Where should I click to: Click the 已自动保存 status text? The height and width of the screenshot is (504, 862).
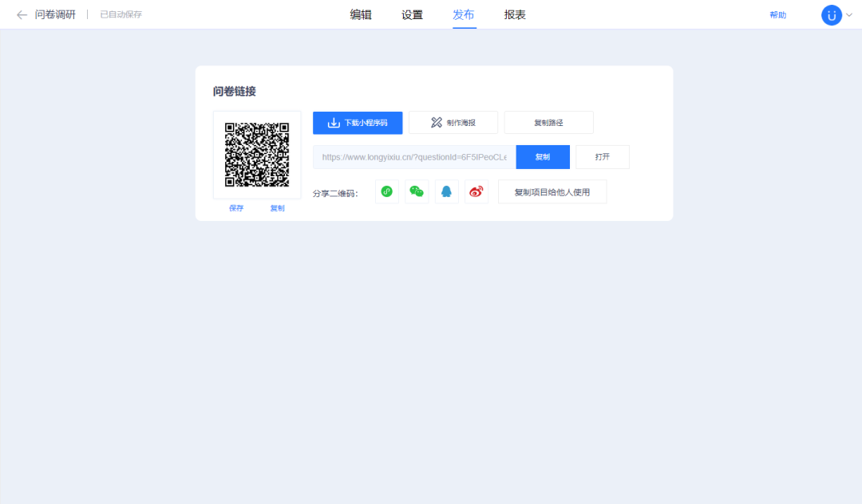(x=121, y=15)
